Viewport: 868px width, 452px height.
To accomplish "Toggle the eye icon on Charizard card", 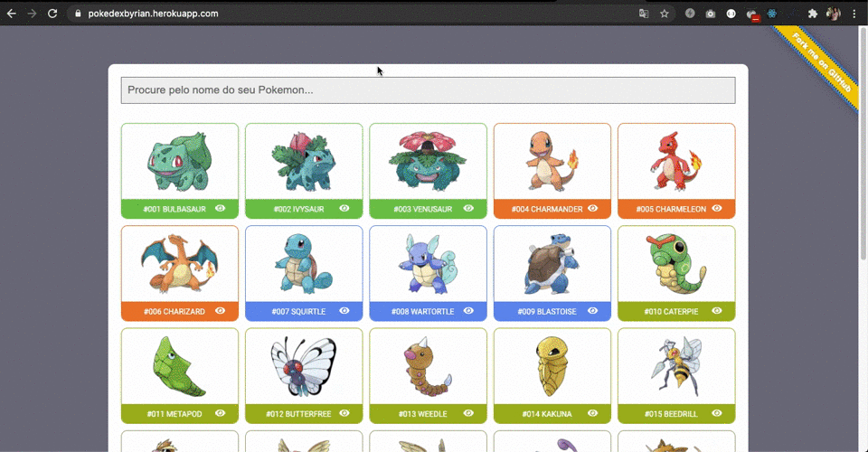I will pos(220,311).
